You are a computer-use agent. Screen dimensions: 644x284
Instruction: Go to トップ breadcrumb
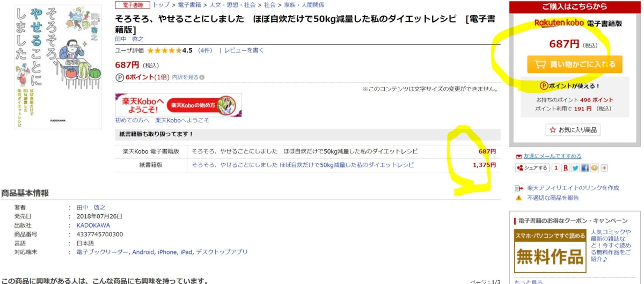pos(161,5)
